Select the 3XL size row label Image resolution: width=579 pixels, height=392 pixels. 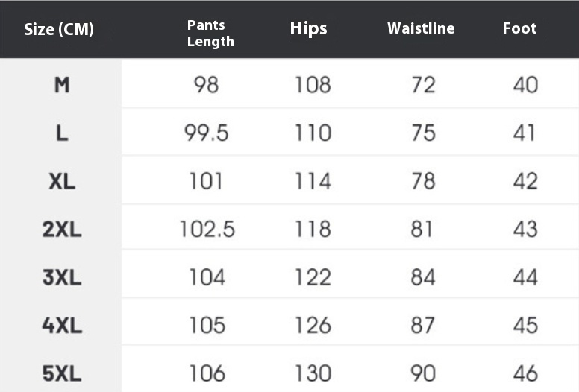61,277
